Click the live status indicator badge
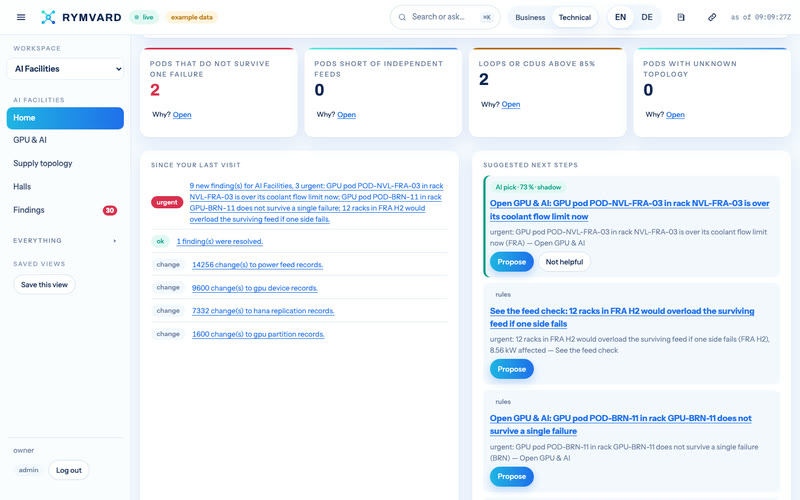Image resolution: width=800 pixels, height=500 pixels. [x=144, y=17]
